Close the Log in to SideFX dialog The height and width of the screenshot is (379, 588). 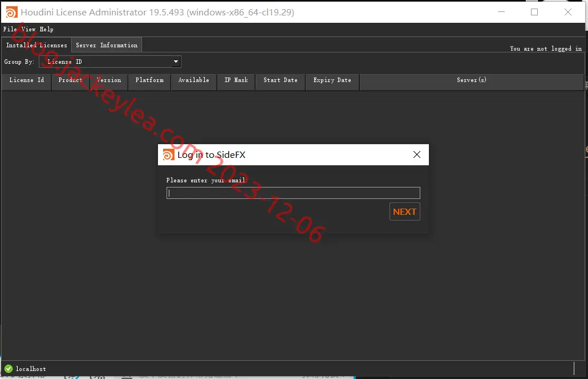(x=417, y=154)
